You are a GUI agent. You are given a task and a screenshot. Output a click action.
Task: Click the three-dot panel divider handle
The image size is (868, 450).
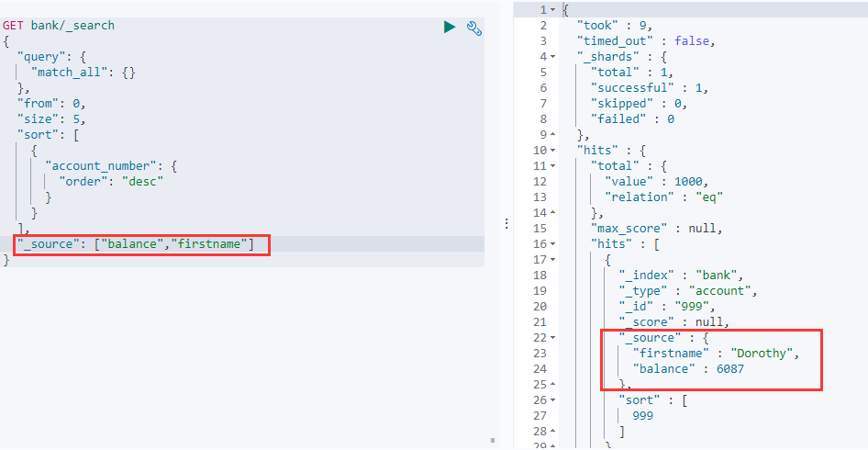[506, 223]
